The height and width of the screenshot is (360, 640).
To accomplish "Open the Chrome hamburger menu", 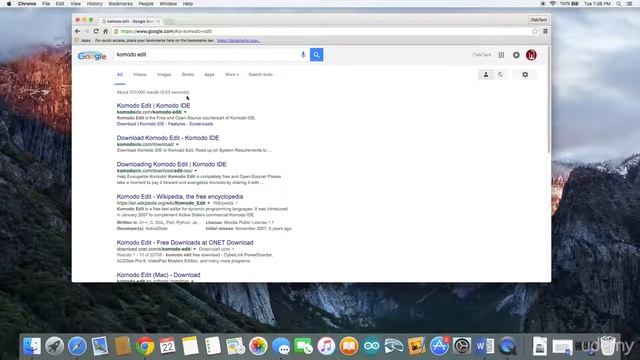I will pos(545,31).
